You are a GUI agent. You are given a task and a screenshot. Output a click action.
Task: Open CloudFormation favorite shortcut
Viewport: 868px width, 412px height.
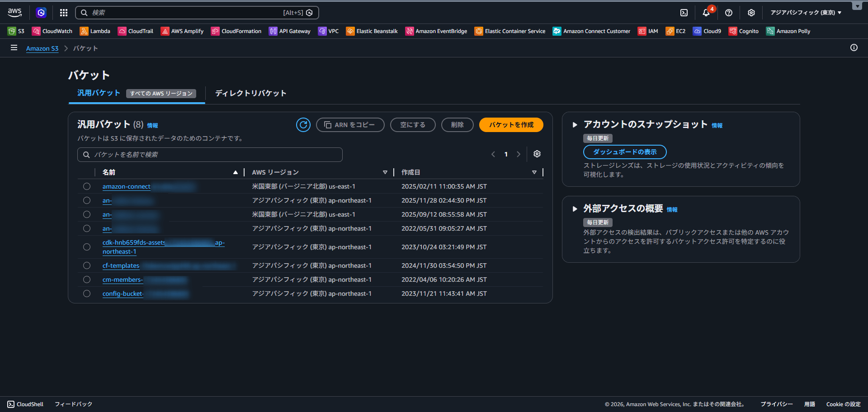point(236,31)
